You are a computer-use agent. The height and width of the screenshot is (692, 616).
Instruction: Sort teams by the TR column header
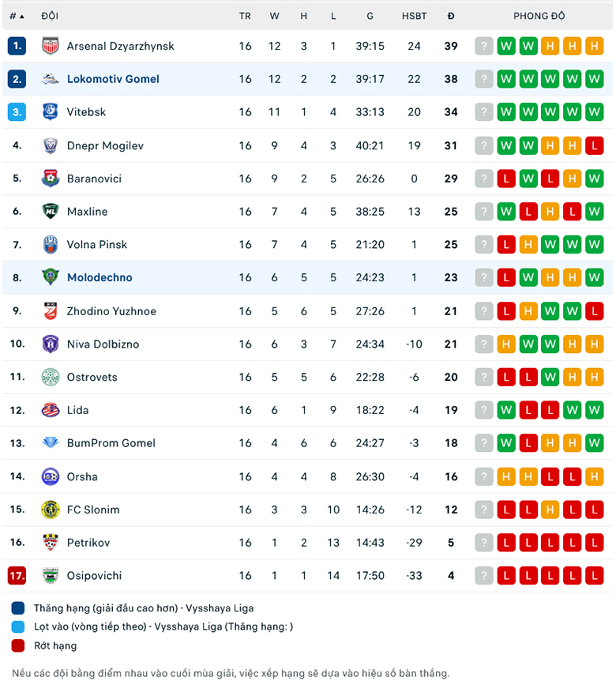coord(245,16)
